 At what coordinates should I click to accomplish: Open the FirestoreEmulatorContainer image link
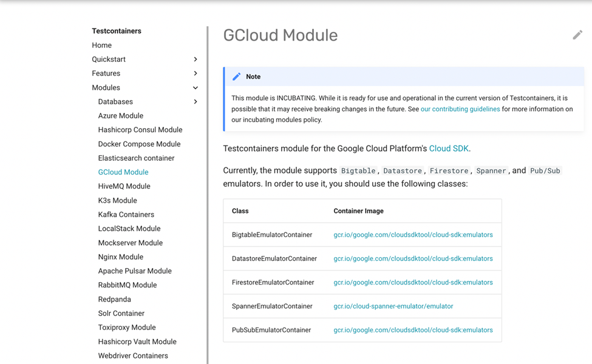[x=413, y=283]
